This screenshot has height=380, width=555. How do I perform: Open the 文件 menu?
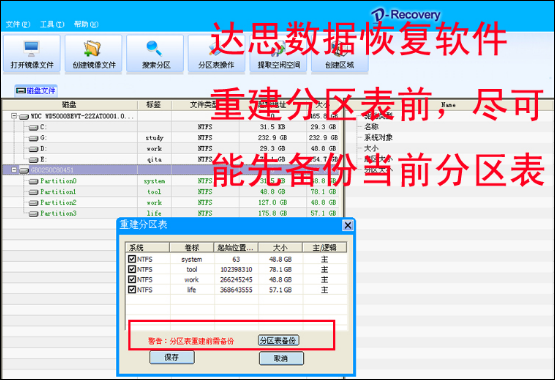pos(18,24)
